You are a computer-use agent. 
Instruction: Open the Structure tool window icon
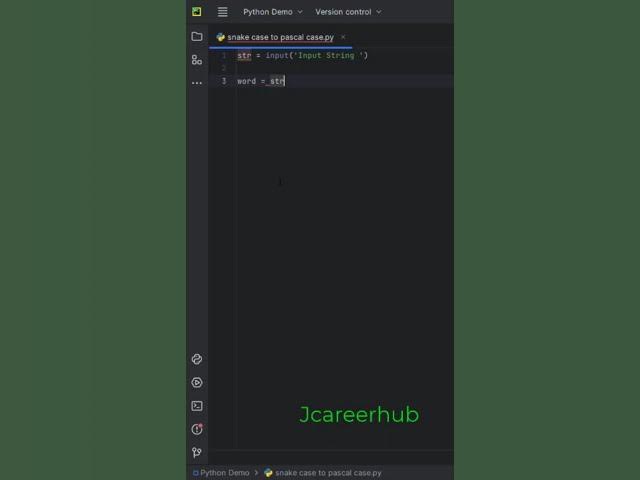197,60
